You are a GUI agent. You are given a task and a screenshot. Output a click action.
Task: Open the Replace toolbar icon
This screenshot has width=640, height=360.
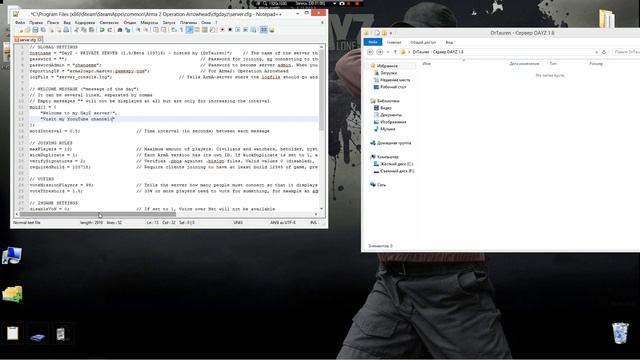pos(128,30)
